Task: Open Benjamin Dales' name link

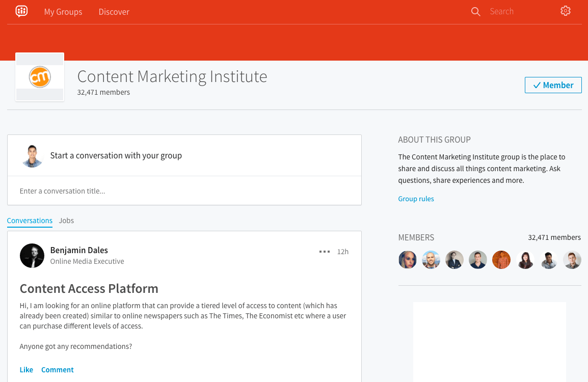Action: click(79, 250)
